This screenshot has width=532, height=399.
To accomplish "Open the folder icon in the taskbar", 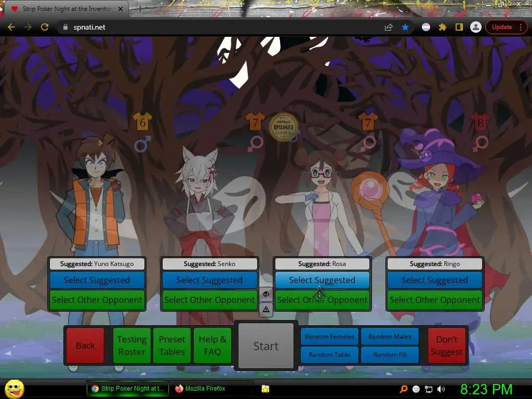I will [265, 389].
